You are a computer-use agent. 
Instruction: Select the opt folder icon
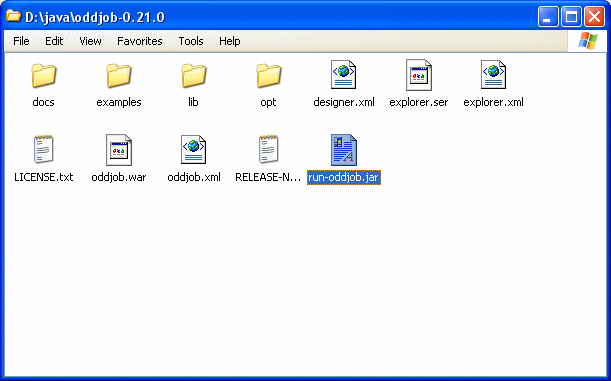[x=268, y=76]
